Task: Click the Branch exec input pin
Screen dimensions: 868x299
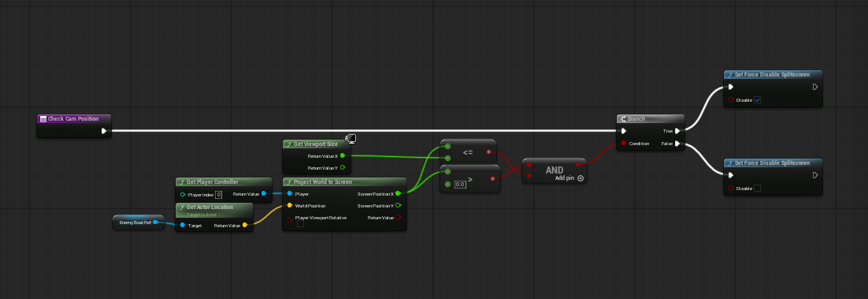Action: (x=624, y=132)
